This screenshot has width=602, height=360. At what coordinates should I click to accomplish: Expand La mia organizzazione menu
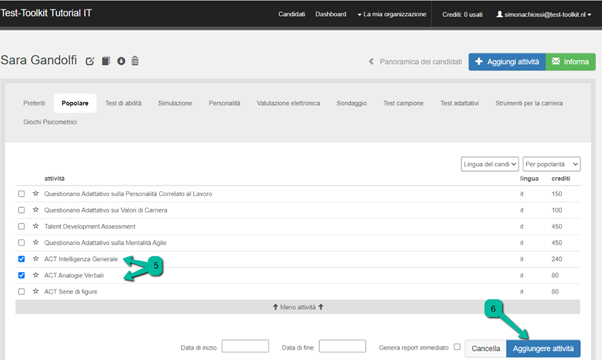[392, 14]
